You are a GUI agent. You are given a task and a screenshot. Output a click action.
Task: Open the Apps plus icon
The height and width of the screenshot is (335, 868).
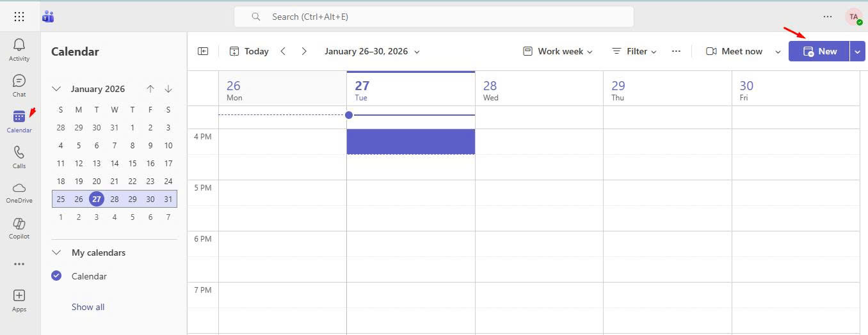[19, 299]
